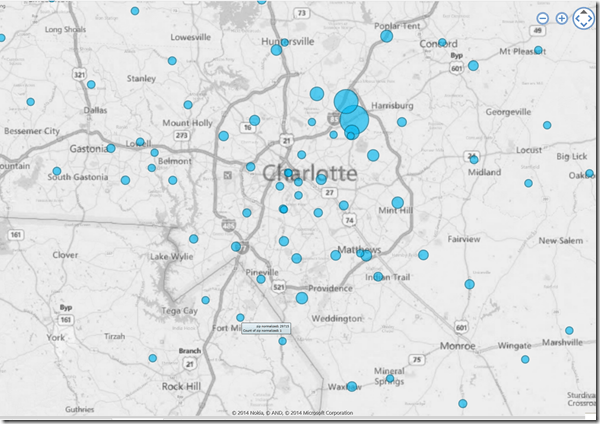Select the largest bubble west of Harrisburg
Screen dimensions: 600x424
pos(355,120)
